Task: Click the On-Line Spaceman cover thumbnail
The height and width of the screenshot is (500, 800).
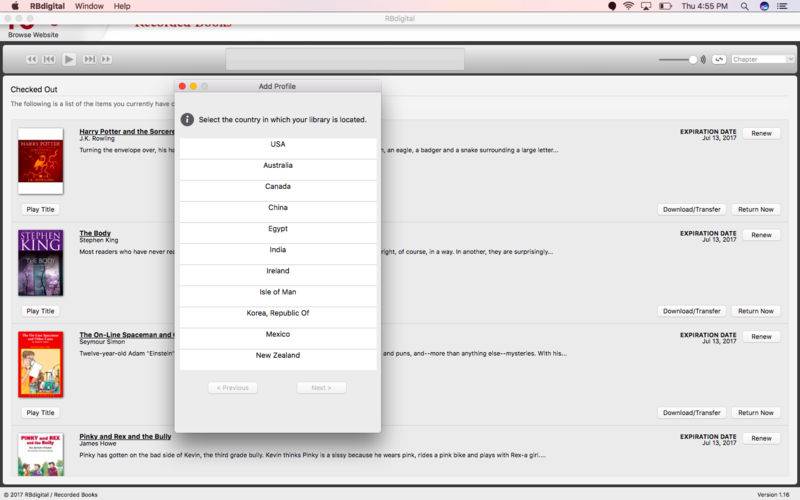Action: click(x=40, y=364)
